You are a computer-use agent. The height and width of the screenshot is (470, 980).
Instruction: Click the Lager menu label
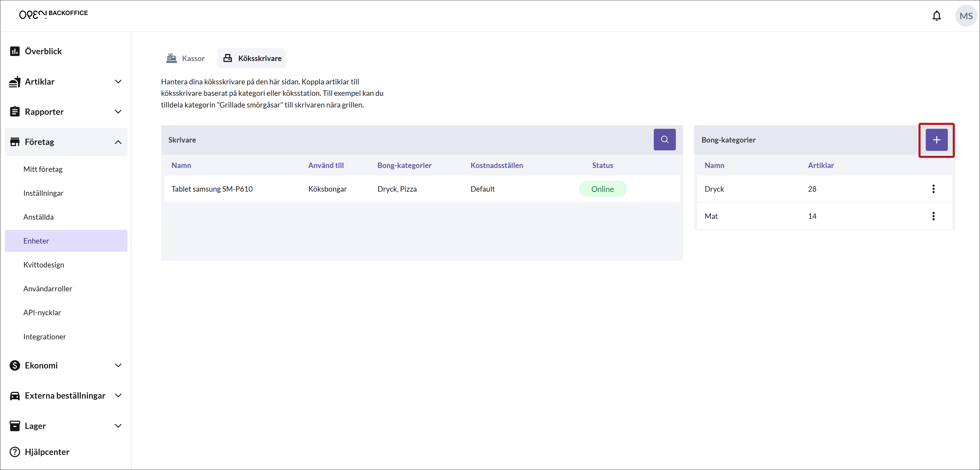[35, 426]
